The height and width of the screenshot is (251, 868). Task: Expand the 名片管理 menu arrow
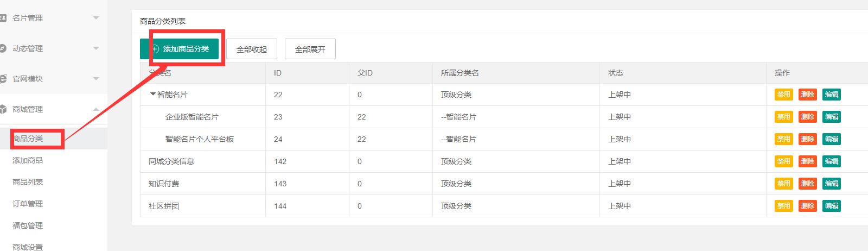[96, 18]
